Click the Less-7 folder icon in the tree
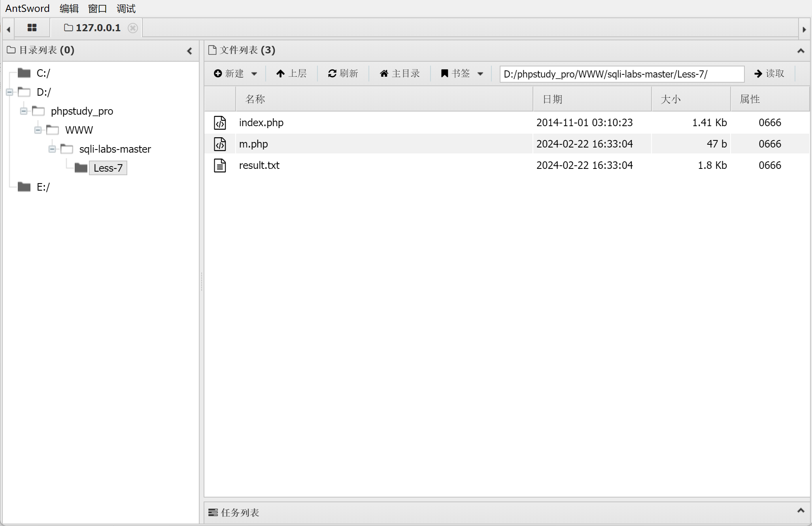 [x=81, y=168]
